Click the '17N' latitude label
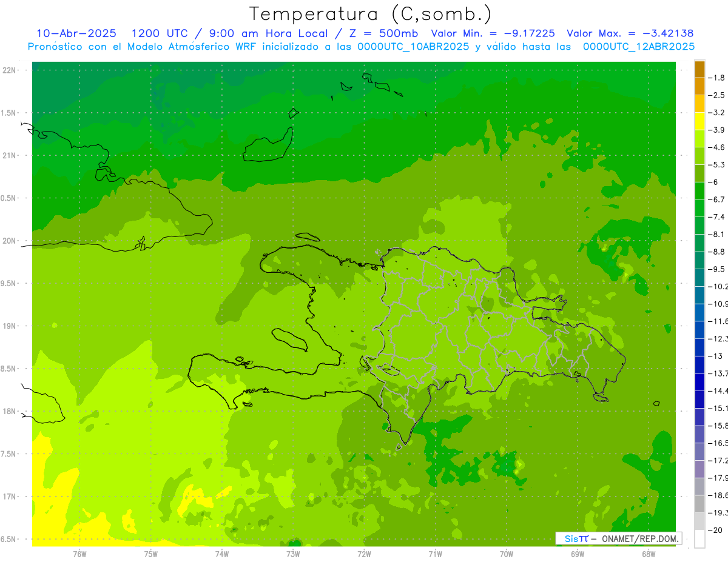The width and height of the screenshot is (728, 562). tap(10, 497)
